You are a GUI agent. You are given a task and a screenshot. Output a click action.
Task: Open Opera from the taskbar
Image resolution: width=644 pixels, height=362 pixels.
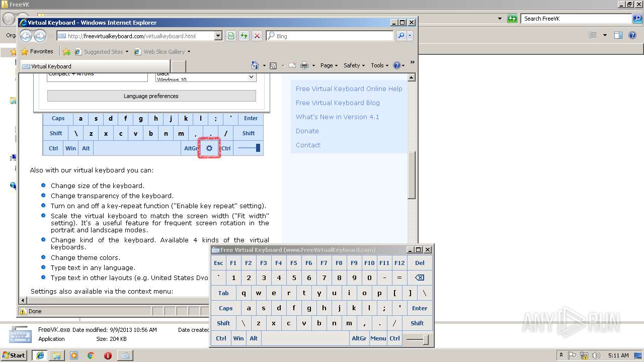[108, 355]
